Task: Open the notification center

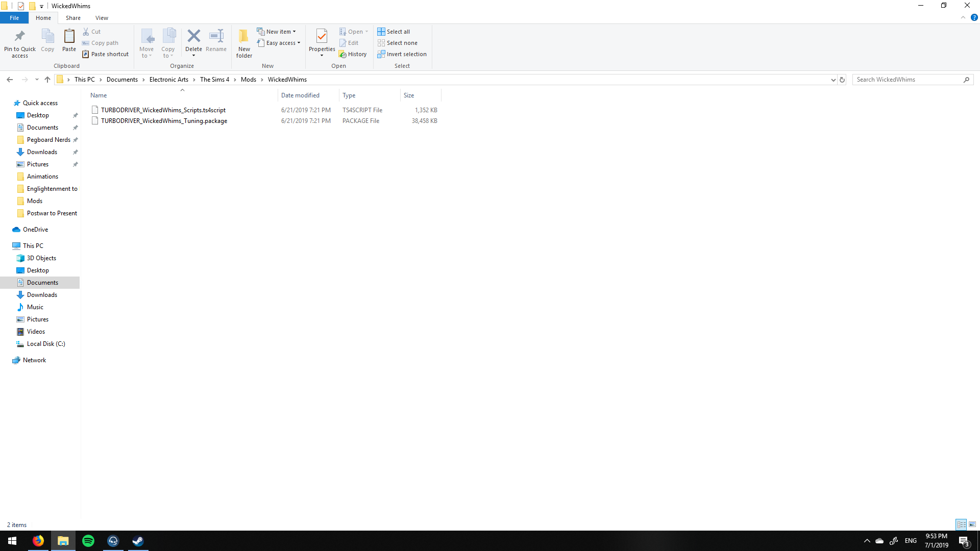Action: click(x=964, y=541)
